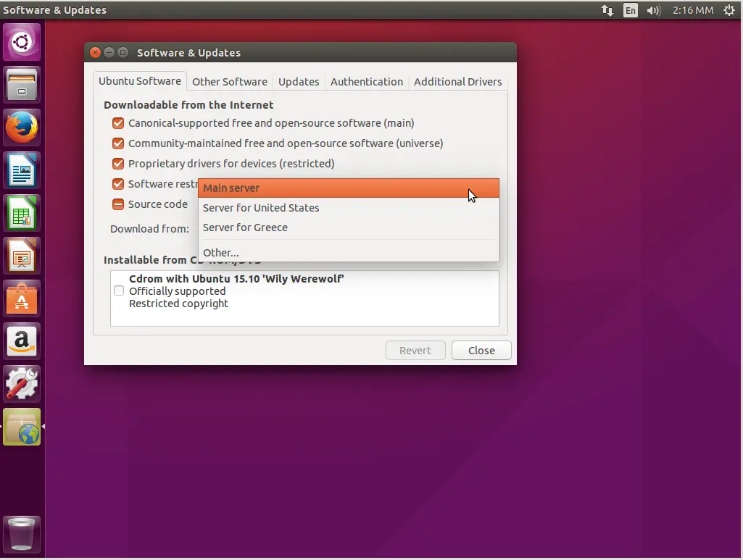Go to the Additional Drivers tab
The height and width of the screenshot is (560, 743).
[457, 82]
